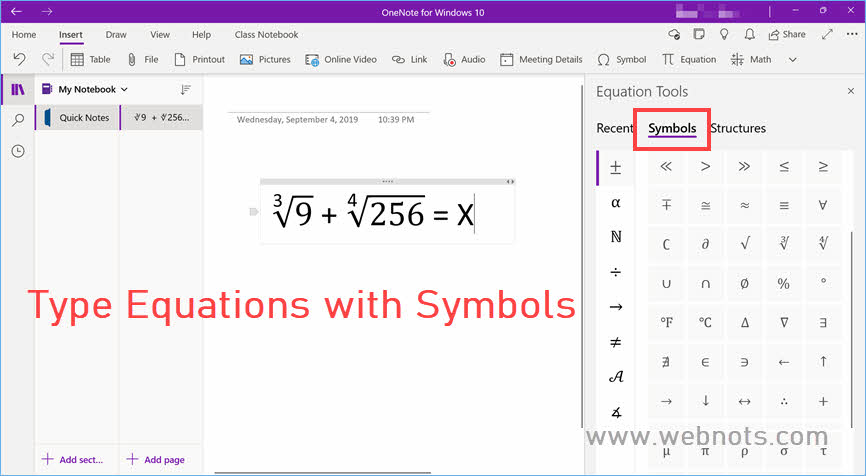Switch to the Recent tab

(x=614, y=128)
